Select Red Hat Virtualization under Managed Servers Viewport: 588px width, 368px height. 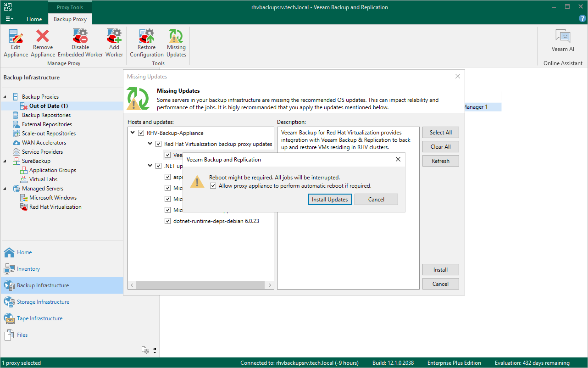[55, 207]
